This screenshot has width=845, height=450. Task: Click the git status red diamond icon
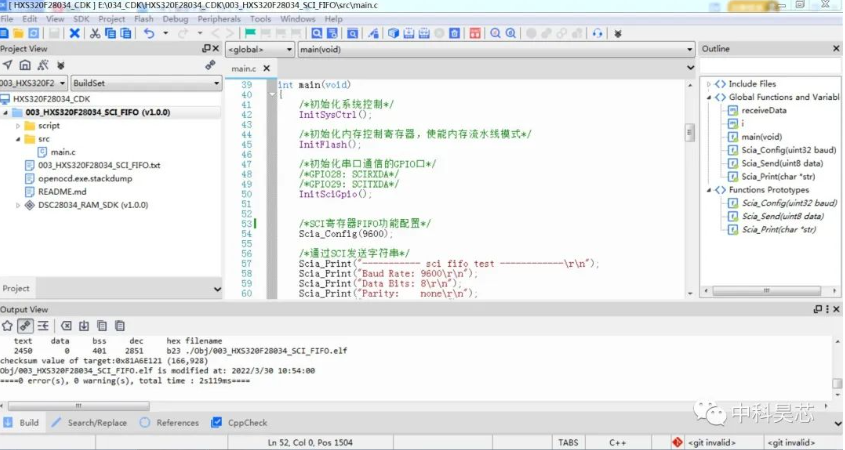(x=677, y=442)
